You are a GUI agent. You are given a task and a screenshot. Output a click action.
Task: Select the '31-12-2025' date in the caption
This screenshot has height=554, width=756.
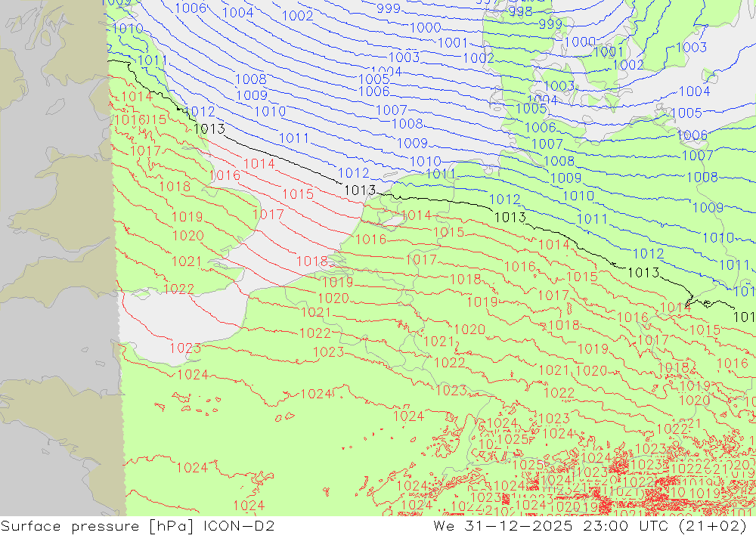519,525
